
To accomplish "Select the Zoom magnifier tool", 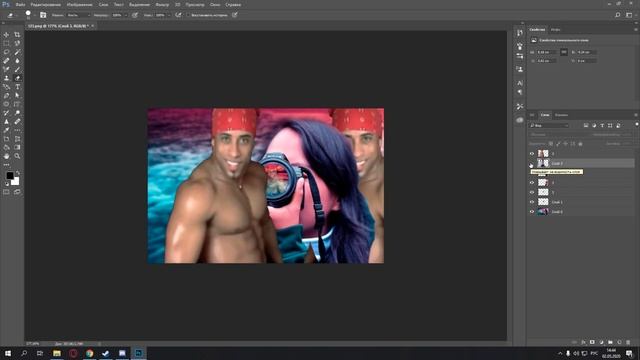I will tap(17, 156).
